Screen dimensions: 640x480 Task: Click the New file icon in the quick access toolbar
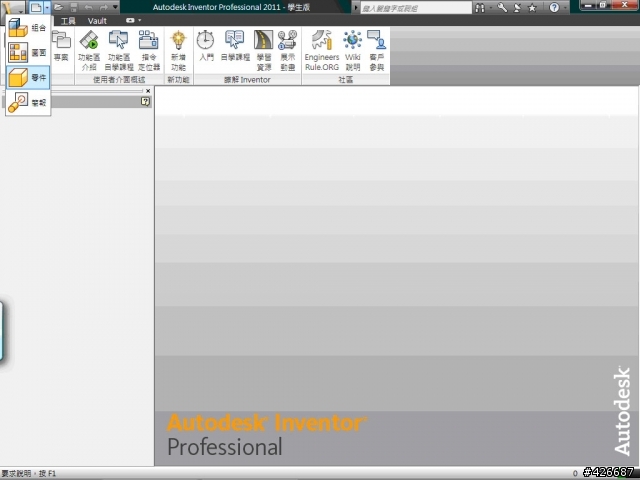[36, 7]
